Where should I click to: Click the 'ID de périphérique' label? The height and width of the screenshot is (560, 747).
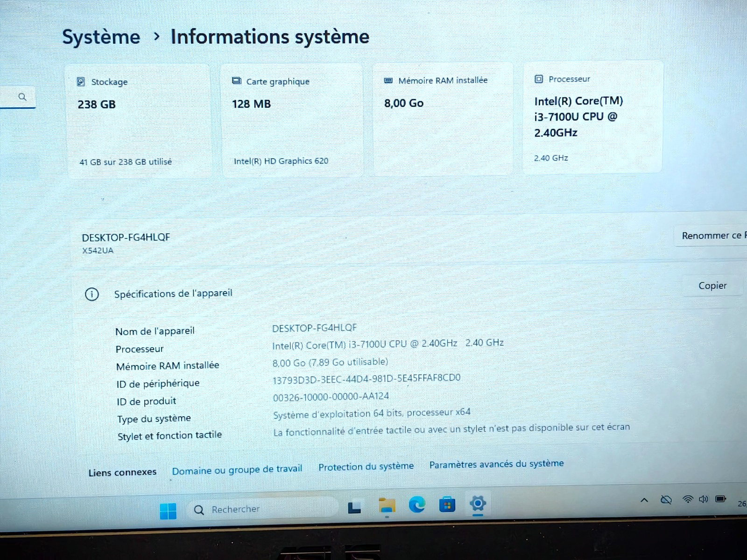(x=158, y=384)
